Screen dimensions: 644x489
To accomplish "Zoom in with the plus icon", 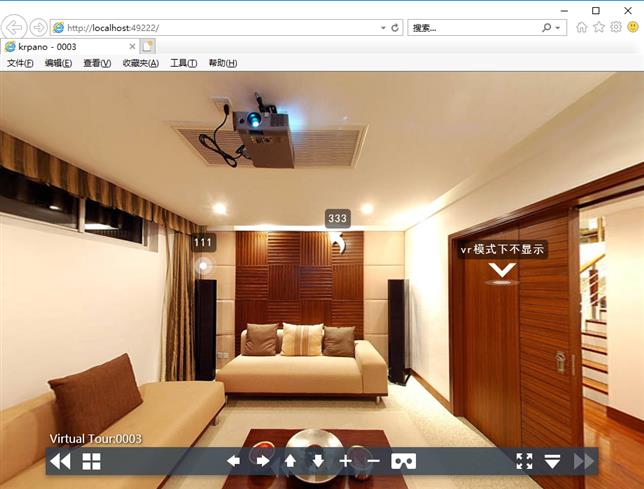I will tap(346, 461).
